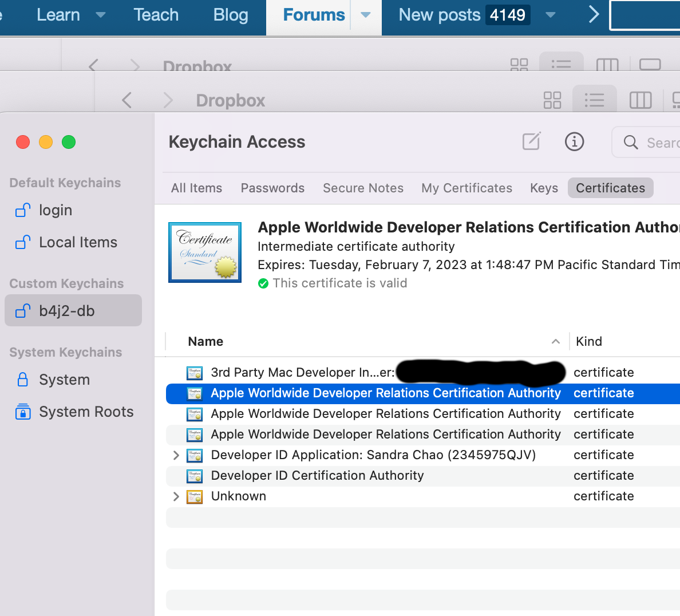
Task: Click the Teach link in navigation bar
Action: 156,15
